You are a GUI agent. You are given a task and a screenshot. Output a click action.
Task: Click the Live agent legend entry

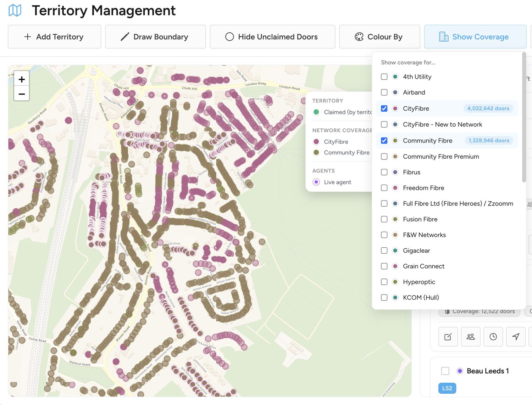tap(332, 182)
